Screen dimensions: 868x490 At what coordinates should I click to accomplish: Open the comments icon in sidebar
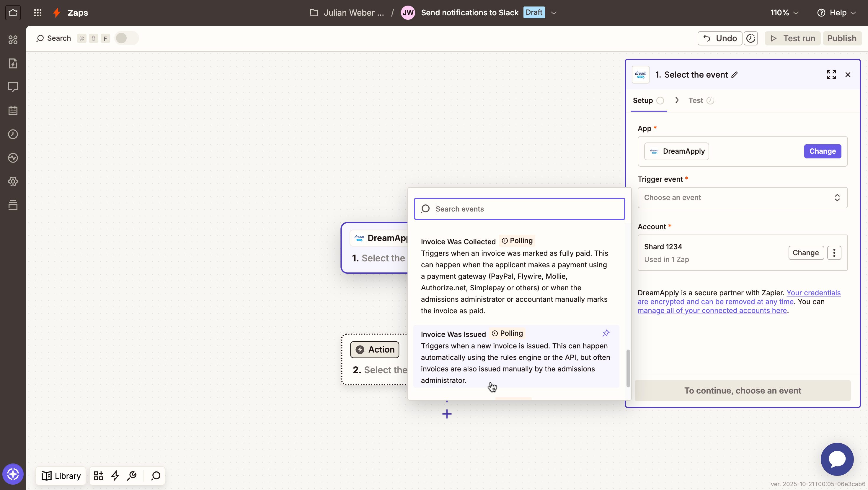click(x=13, y=87)
